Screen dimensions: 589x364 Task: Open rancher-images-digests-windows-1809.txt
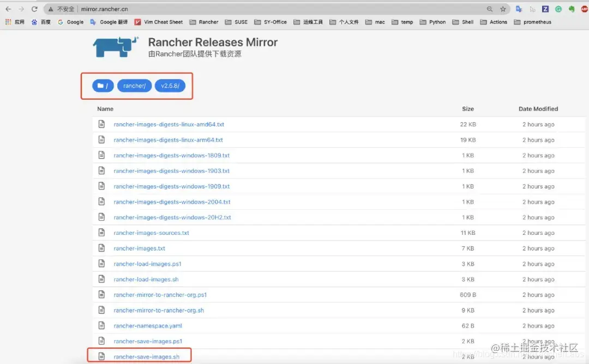click(172, 155)
